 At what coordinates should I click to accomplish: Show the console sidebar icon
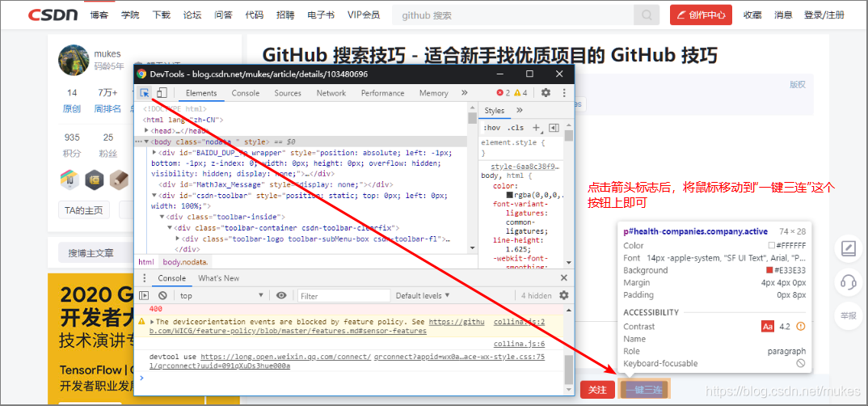(144, 296)
